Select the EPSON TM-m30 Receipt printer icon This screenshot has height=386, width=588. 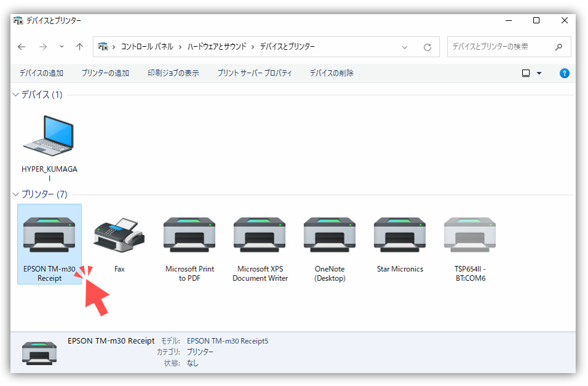tap(49, 235)
